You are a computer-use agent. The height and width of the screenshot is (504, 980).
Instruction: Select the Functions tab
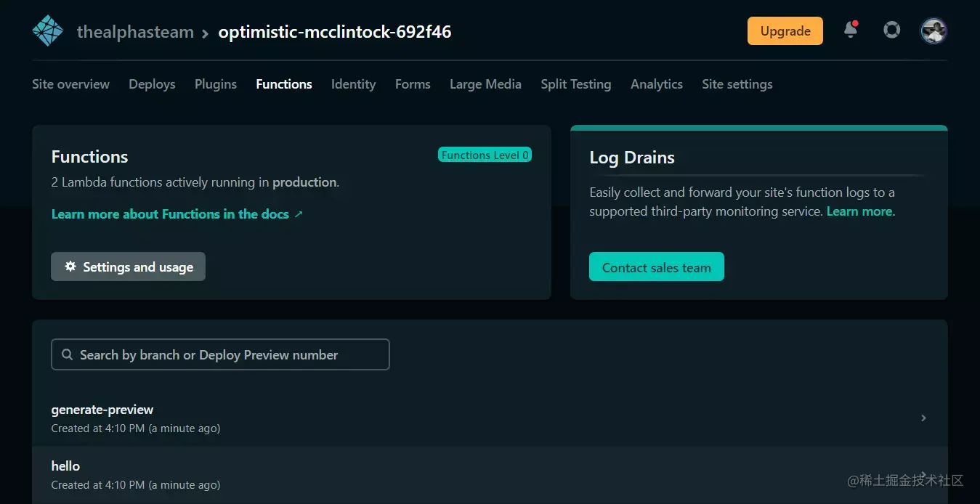coord(284,84)
